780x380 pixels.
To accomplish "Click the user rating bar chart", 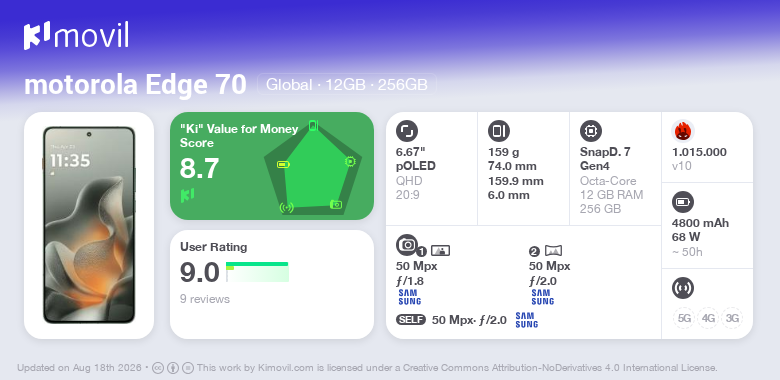I will tap(257, 272).
